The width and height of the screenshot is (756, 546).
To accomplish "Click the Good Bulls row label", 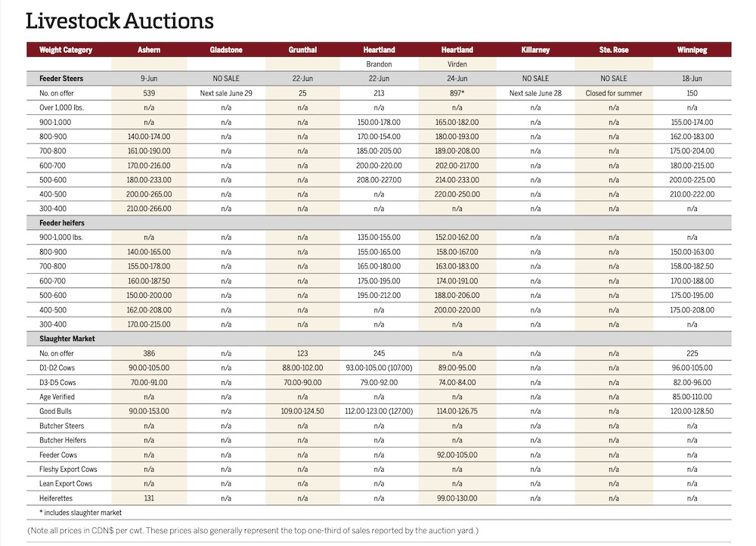I will (x=59, y=411).
